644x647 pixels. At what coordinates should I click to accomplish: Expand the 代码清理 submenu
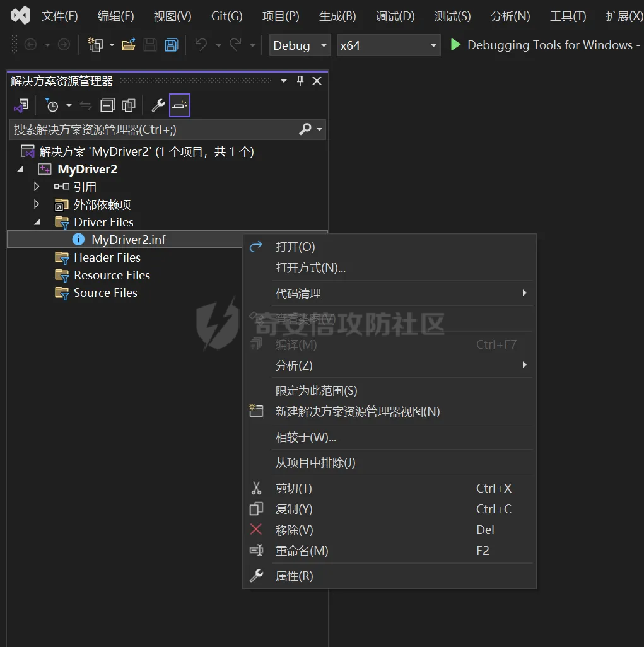(389, 293)
